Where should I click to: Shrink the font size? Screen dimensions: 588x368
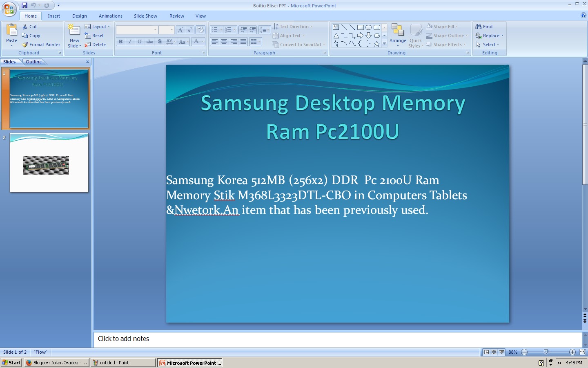(x=189, y=30)
